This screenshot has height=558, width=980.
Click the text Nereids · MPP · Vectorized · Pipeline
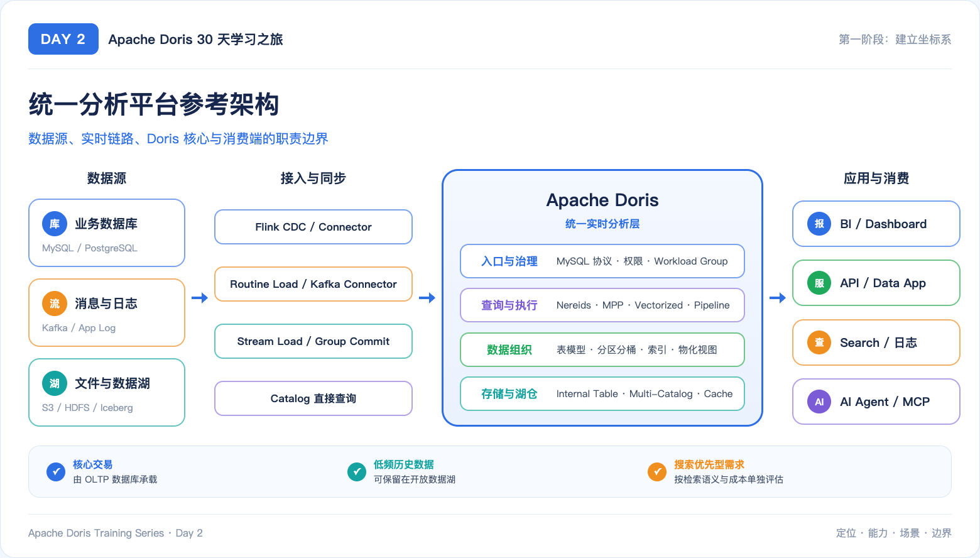(643, 305)
